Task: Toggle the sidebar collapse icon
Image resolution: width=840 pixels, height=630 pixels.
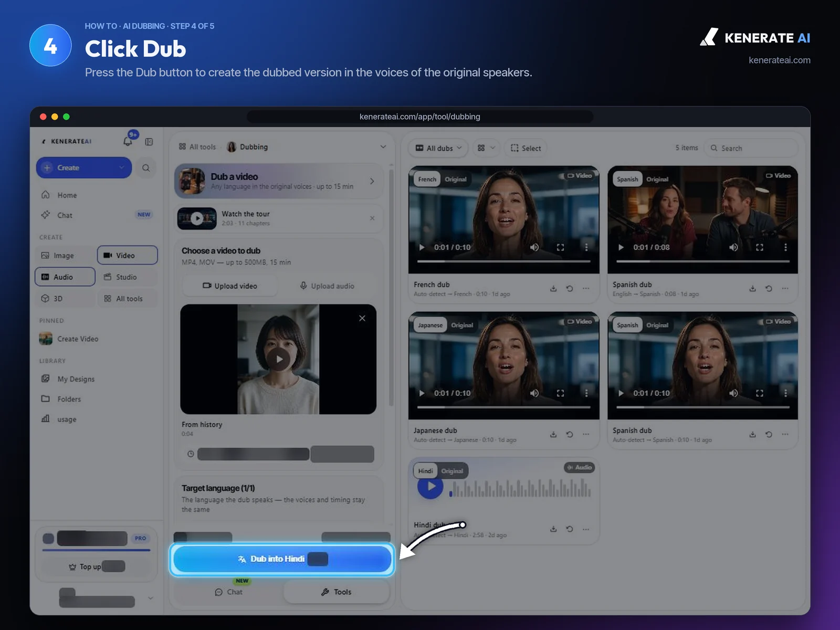Action: (149, 142)
